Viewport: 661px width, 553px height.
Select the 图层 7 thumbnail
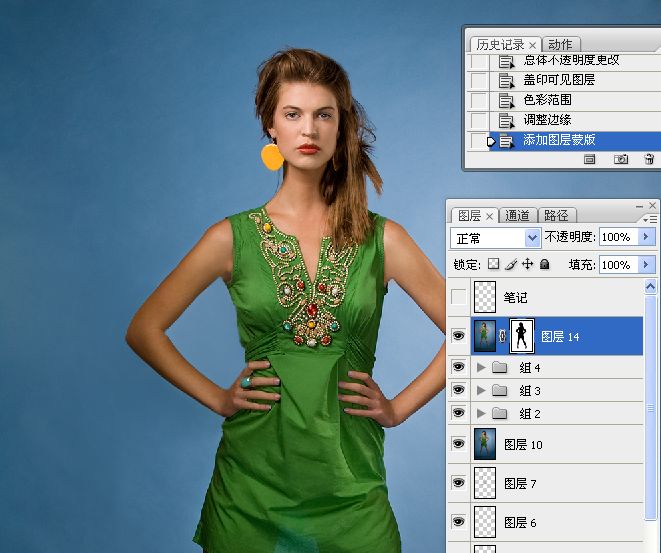[x=485, y=483]
